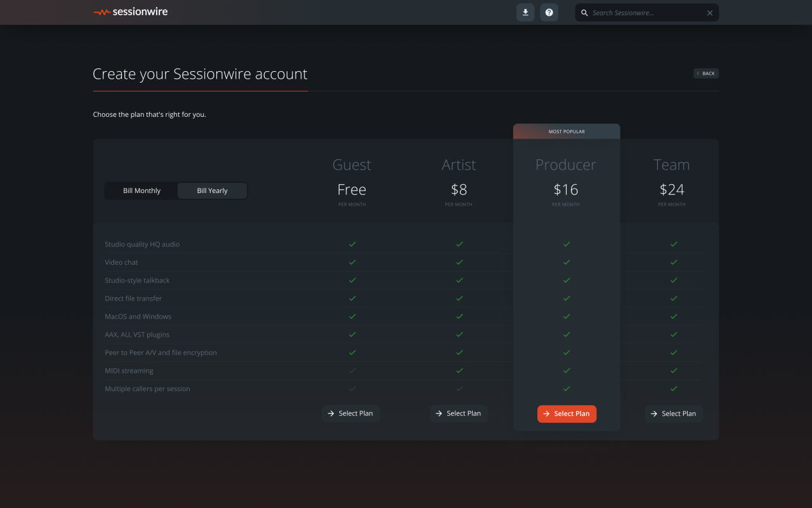
Task: Switch billing to Bill Monthly
Action: pyautogui.click(x=141, y=191)
